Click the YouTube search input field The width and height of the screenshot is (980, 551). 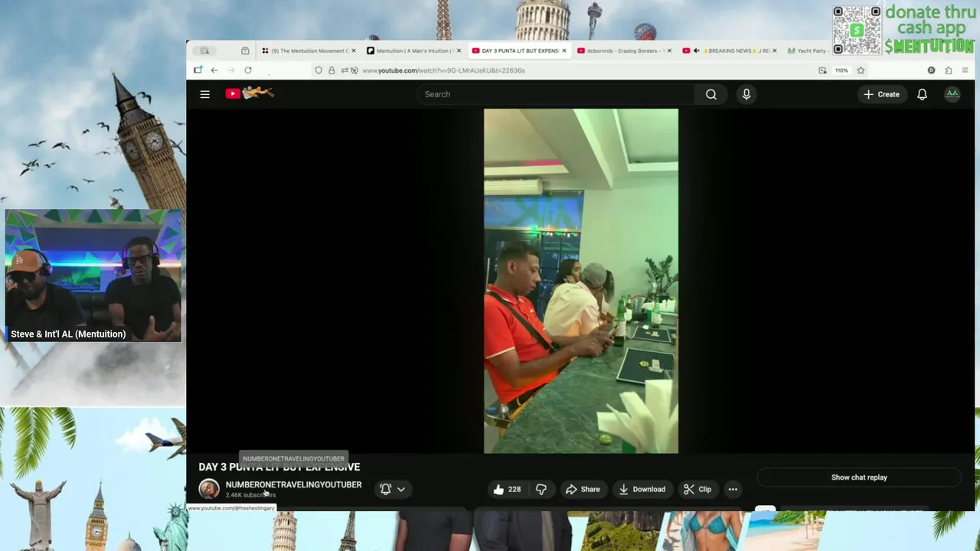(555, 94)
